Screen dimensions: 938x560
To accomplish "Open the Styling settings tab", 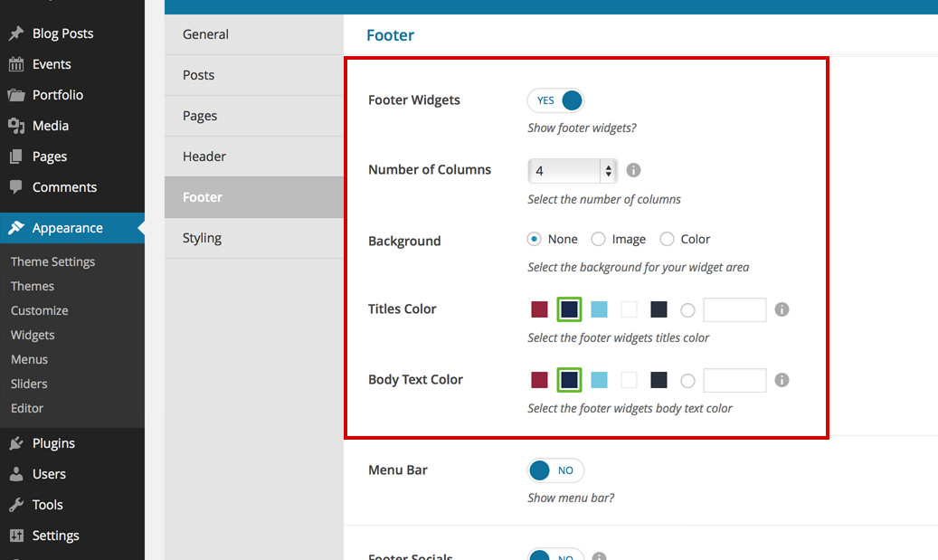I will point(254,238).
